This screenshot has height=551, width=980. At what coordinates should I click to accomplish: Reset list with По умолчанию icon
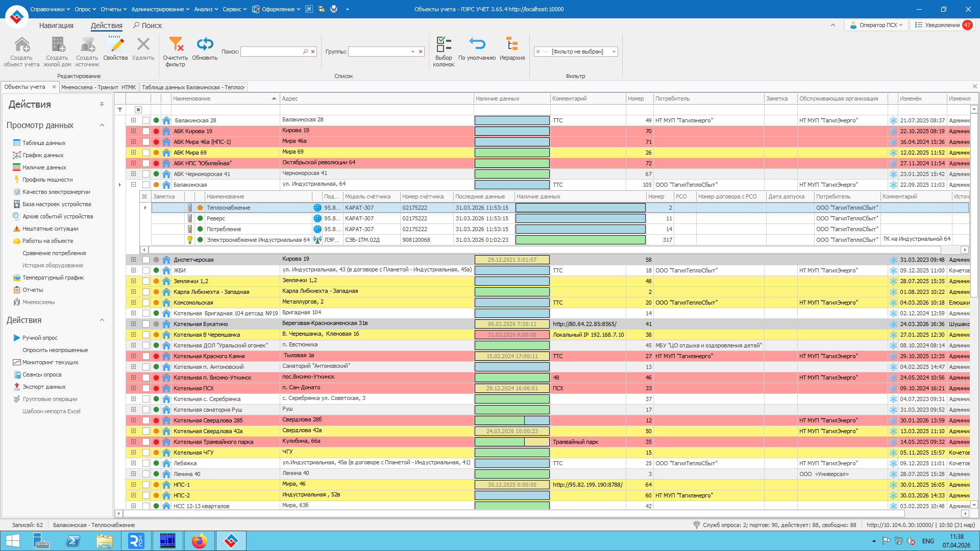[x=477, y=45]
